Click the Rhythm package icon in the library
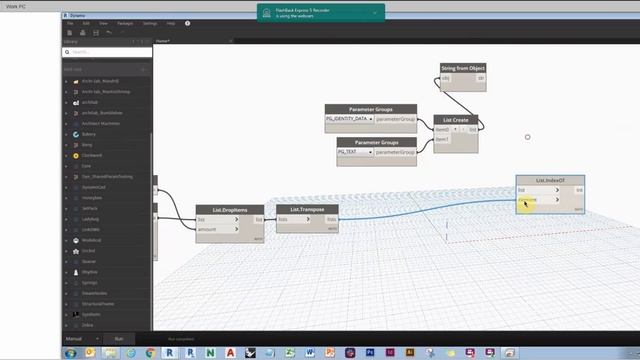Image resolution: width=640 pixels, height=360 pixels. [x=76, y=272]
